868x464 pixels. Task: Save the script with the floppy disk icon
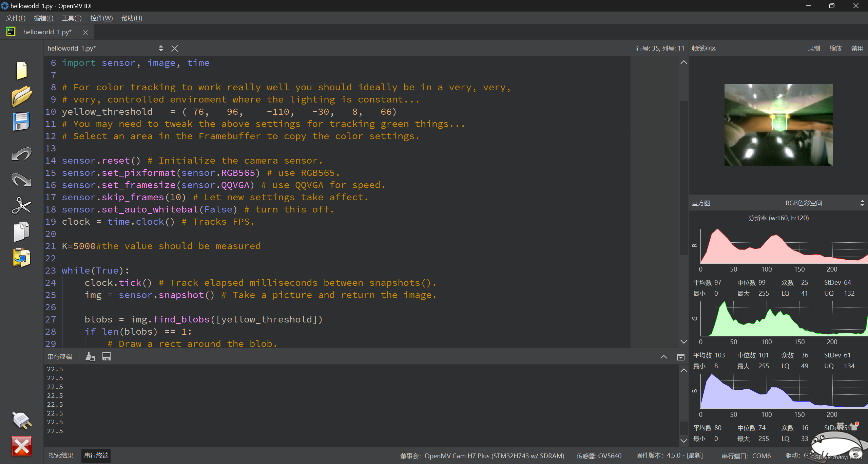(21, 121)
